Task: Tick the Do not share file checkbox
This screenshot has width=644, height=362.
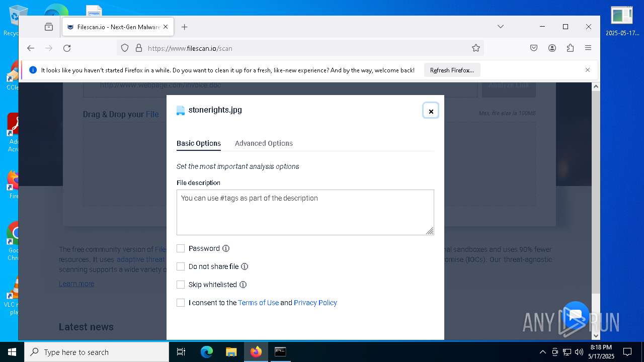Action: pyautogui.click(x=181, y=266)
